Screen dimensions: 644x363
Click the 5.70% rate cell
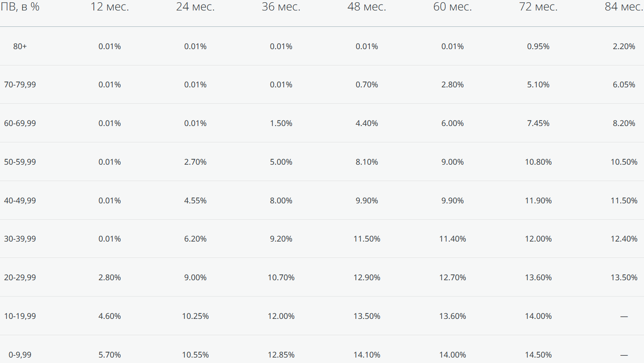[x=110, y=355]
